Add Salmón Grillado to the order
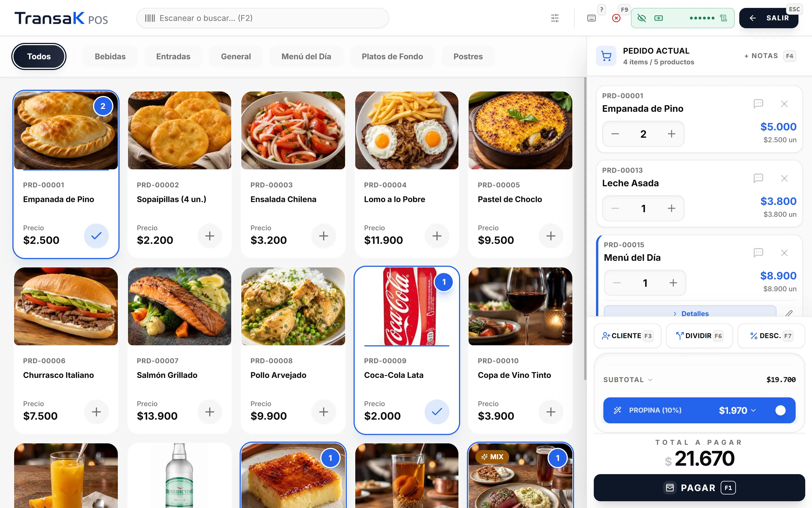The height and width of the screenshot is (508, 812). click(210, 412)
